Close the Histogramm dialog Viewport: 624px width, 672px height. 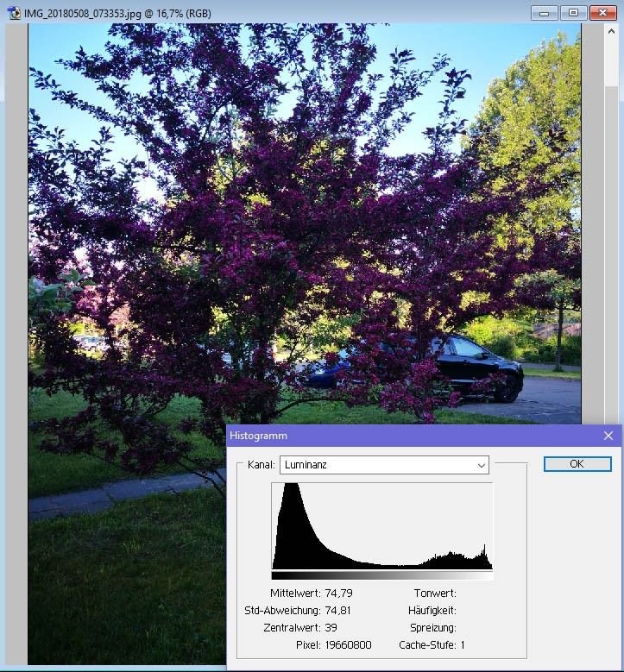608,436
